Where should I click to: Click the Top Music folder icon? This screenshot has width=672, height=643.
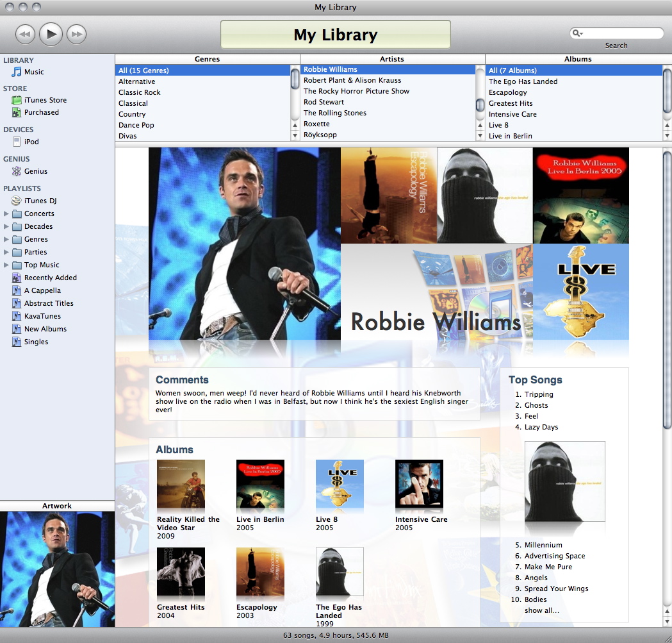point(17,265)
